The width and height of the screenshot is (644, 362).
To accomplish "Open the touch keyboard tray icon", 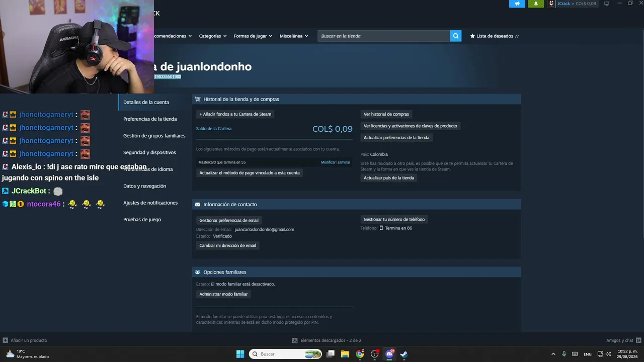I will [x=575, y=354].
